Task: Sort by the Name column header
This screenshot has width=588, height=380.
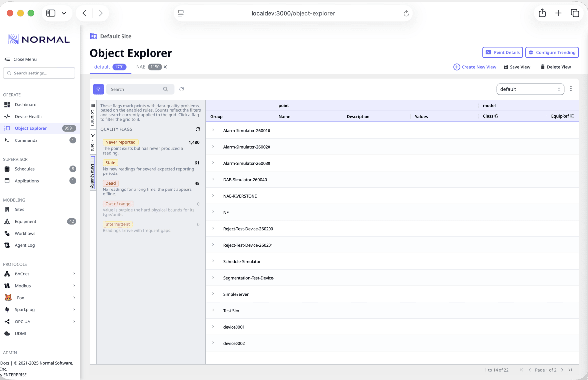Action: [284, 117]
